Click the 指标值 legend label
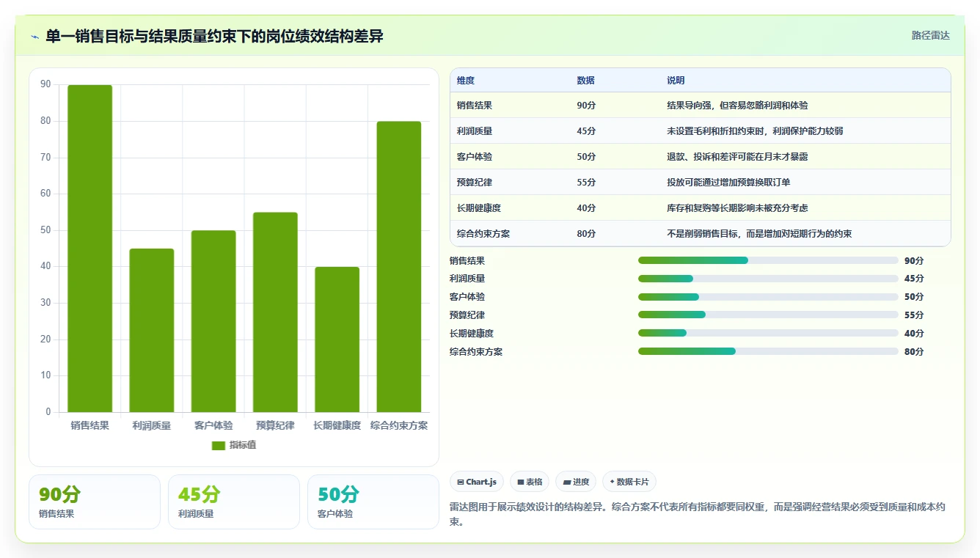Viewport: 980px width, 558px height. (242, 445)
